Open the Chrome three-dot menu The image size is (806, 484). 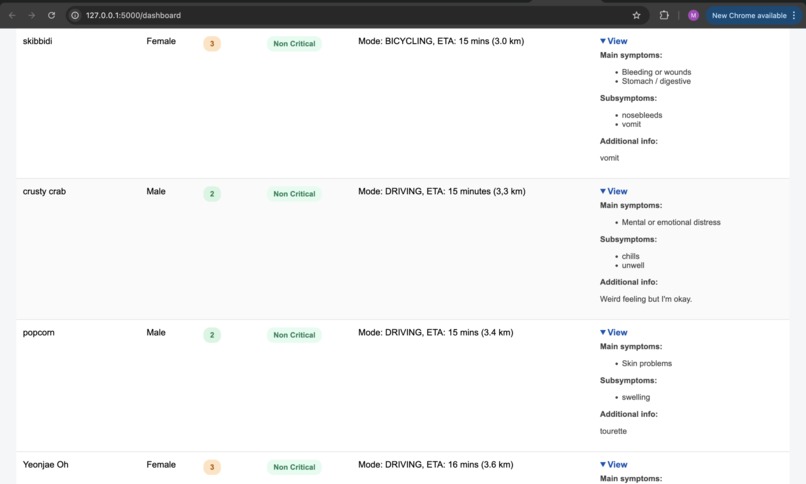pyautogui.click(x=794, y=15)
